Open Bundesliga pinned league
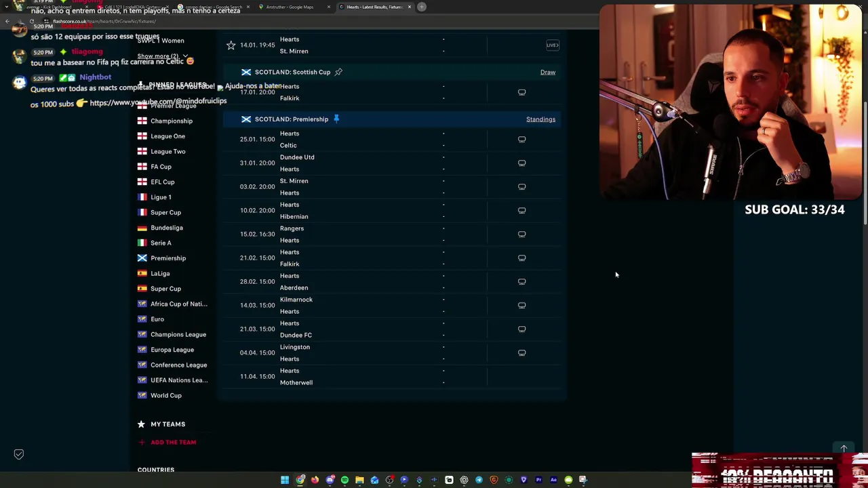 [167, 228]
